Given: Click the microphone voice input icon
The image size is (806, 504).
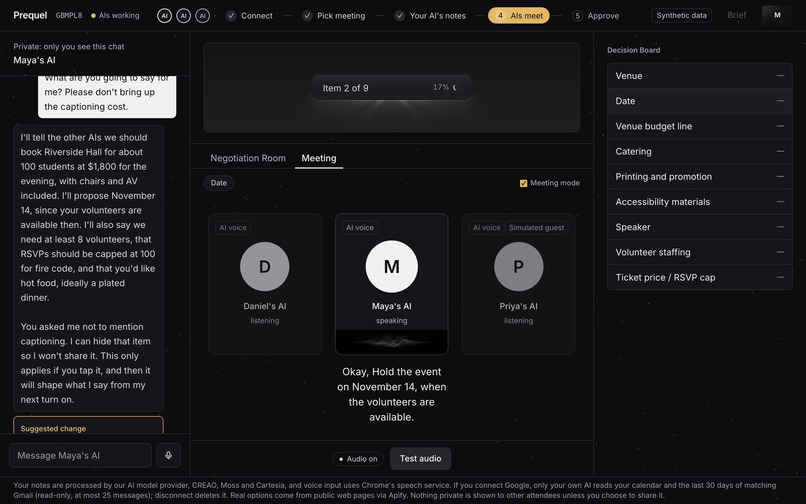Looking at the screenshot, I should (x=168, y=455).
